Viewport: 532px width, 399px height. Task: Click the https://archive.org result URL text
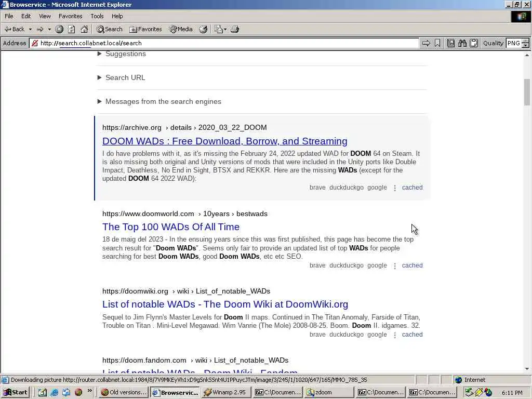(132, 128)
